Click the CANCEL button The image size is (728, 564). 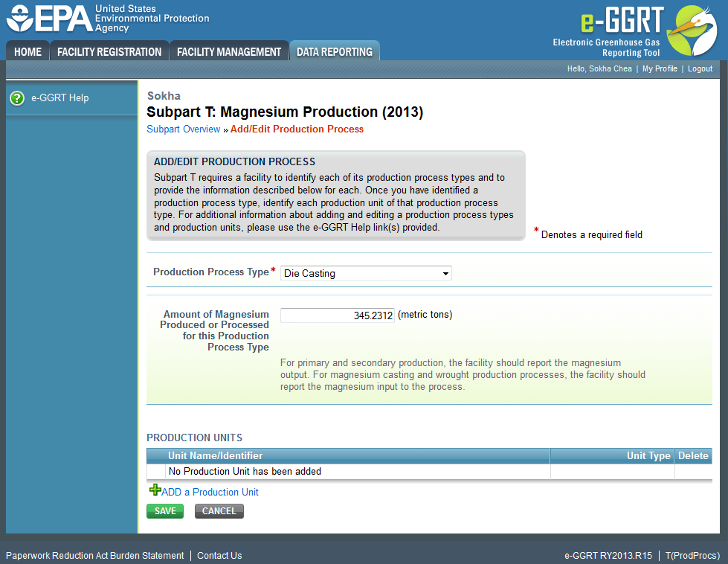point(219,511)
